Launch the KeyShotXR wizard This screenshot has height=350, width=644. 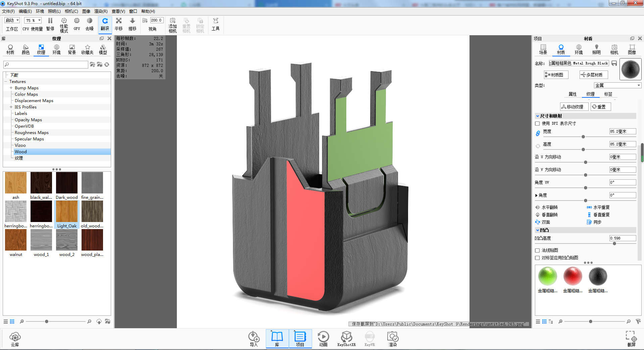click(346, 339)
